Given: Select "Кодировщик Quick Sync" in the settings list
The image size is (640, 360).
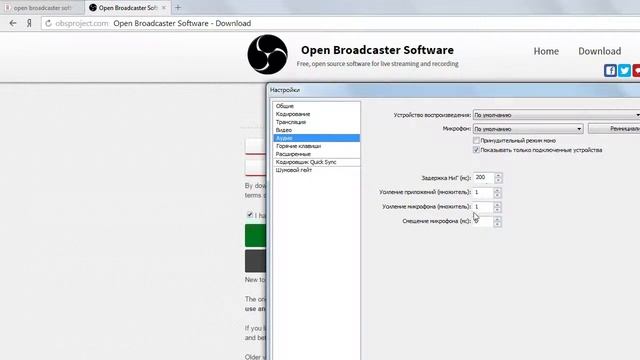Looking at the screenshot, I should pos(316,162).
